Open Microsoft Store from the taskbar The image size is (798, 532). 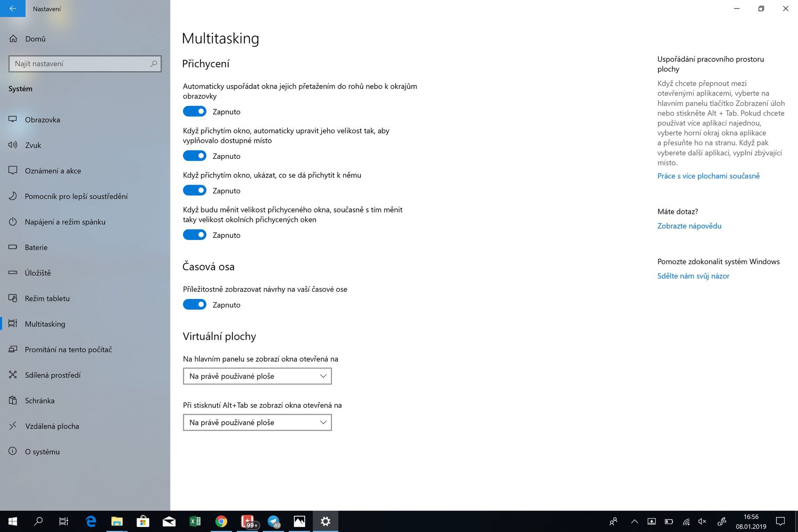(x=143, y=521)
